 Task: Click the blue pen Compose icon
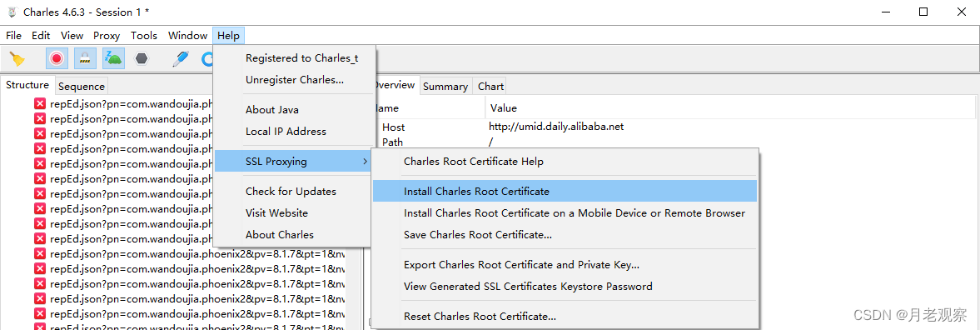(x=181, y=58)
